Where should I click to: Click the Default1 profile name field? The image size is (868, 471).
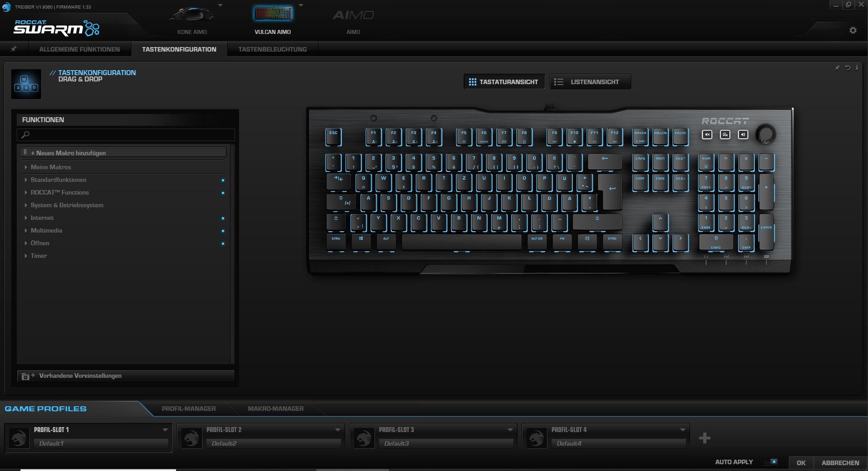(101, 443)
